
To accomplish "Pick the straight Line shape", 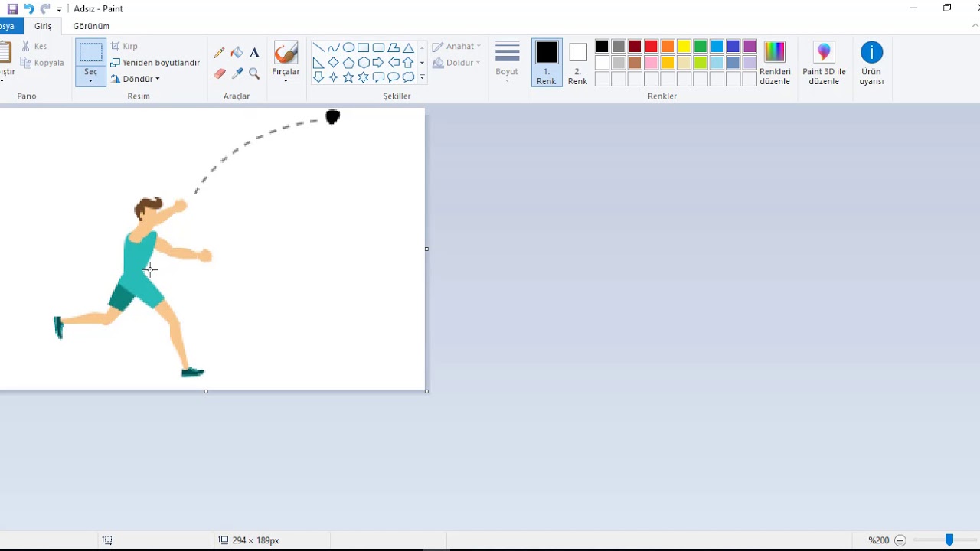I will click(318, 47).
